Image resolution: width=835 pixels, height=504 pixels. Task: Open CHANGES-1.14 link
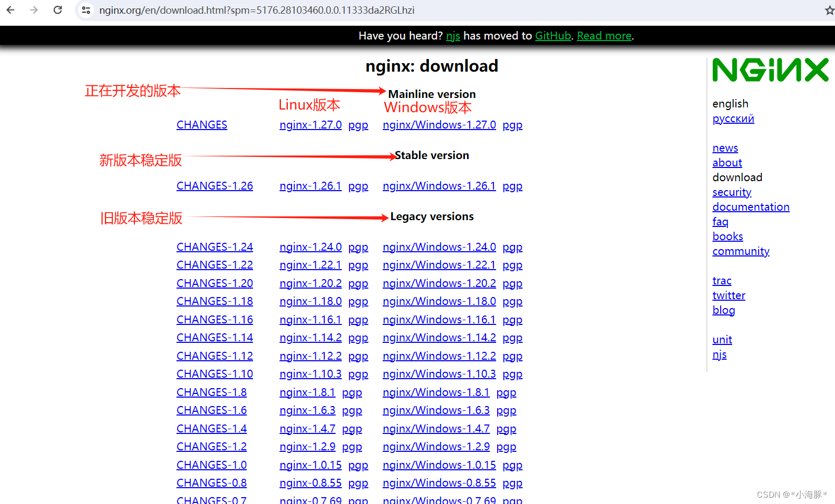pyautogui.click(x=215, y=338)
